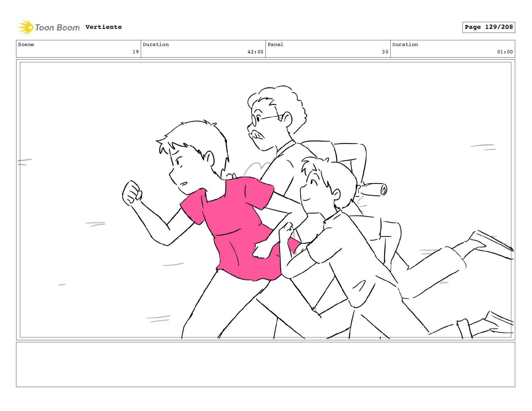Select the project title "Vertiente"

tap(103, 27)
